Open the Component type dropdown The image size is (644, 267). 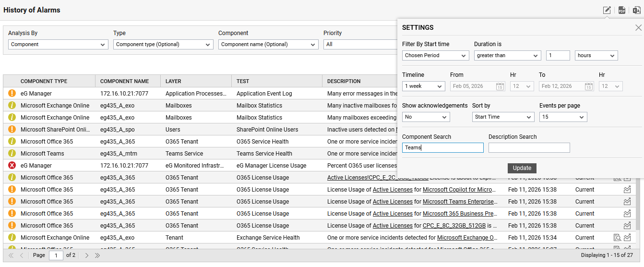163,44
